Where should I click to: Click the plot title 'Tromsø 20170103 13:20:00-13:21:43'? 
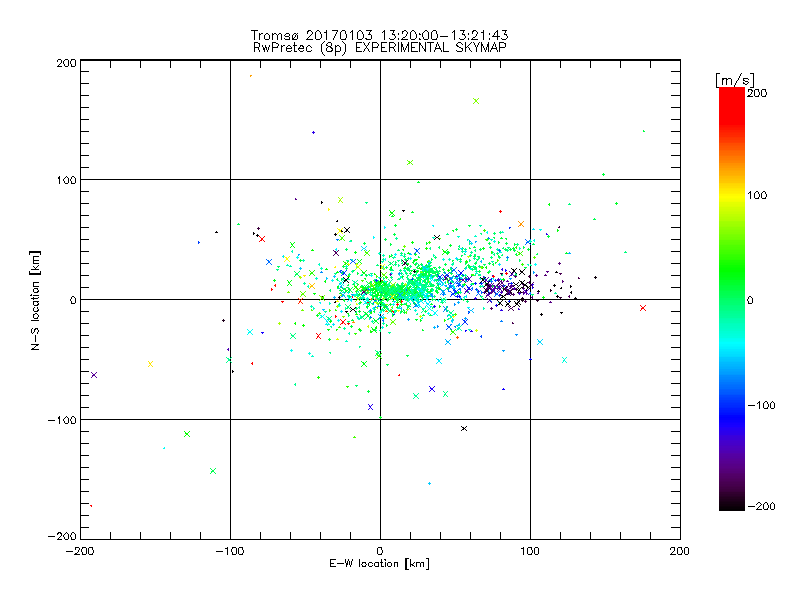[379, 35]
